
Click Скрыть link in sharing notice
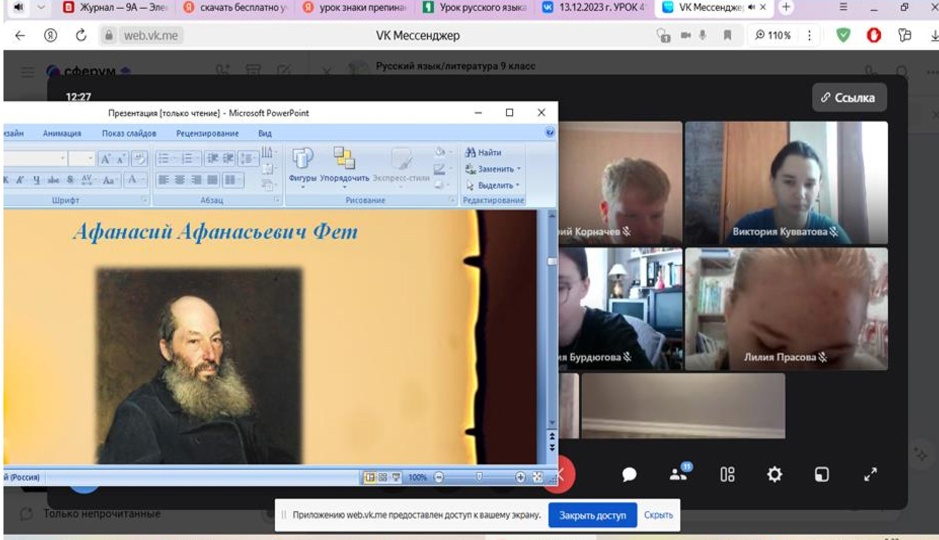point(658,515)
